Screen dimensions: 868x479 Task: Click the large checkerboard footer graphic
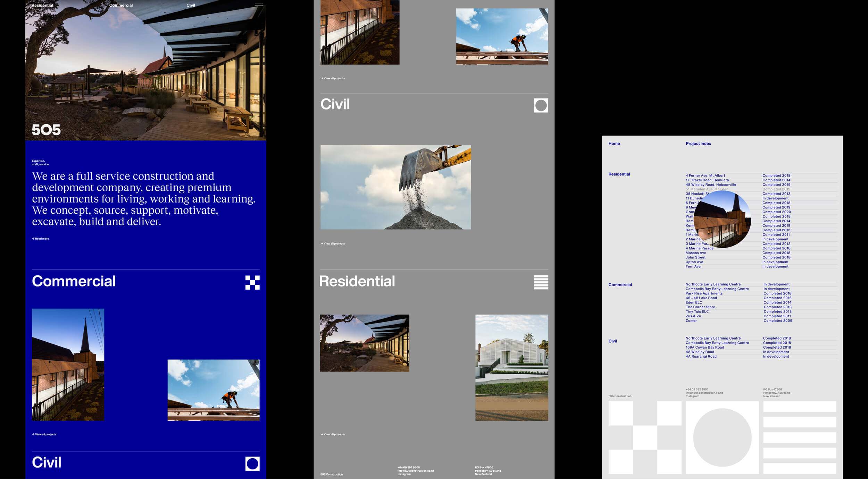(645, 437)
